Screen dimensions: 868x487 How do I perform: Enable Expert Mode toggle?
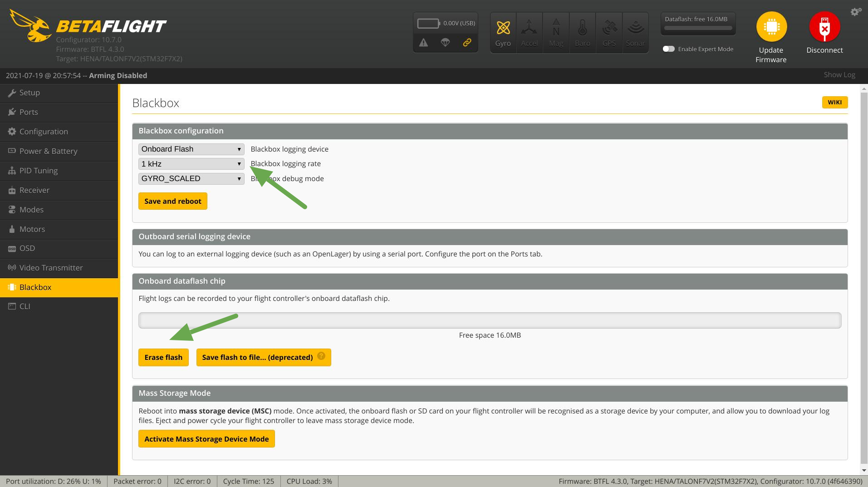668,49
